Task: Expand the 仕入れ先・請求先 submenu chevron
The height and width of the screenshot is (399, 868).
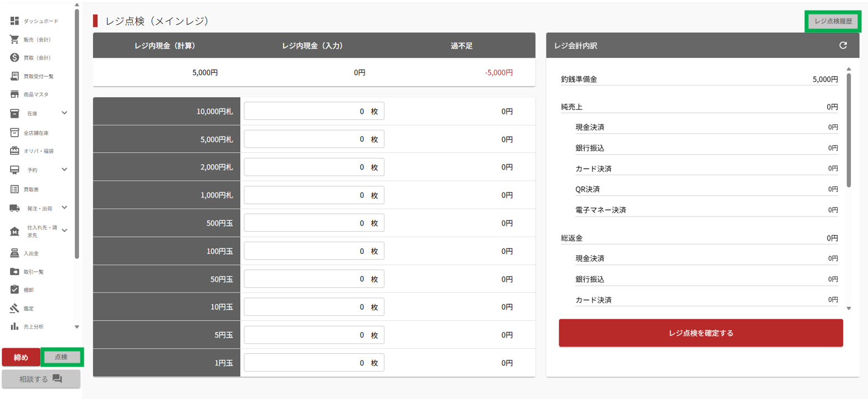Action: 64,230
